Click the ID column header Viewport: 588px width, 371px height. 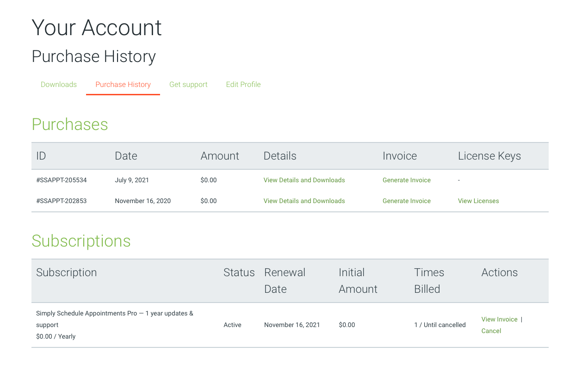(x=41, y=156)
